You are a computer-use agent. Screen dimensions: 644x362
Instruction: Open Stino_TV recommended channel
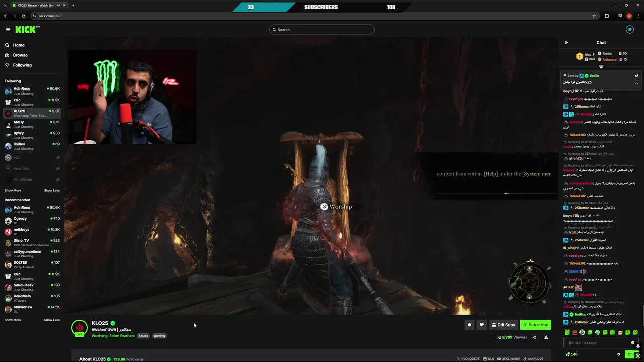32,243
